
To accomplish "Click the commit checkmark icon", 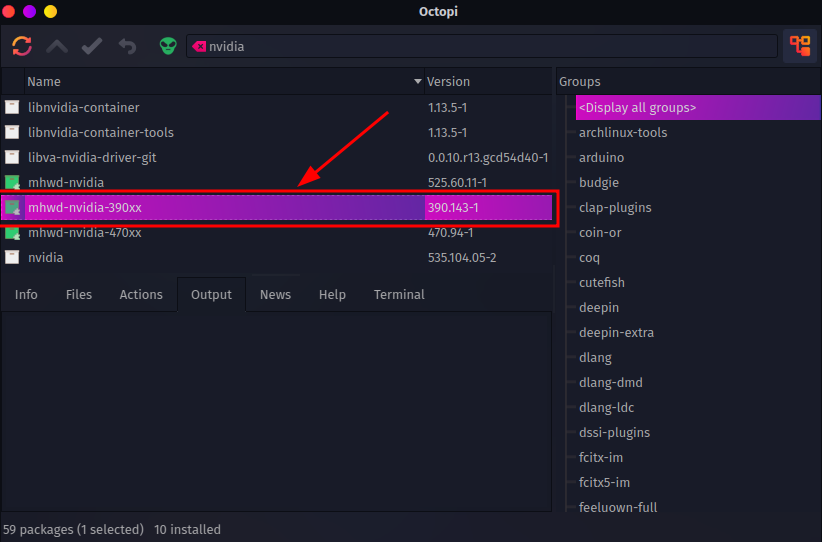I will click(x=92, y=47).
